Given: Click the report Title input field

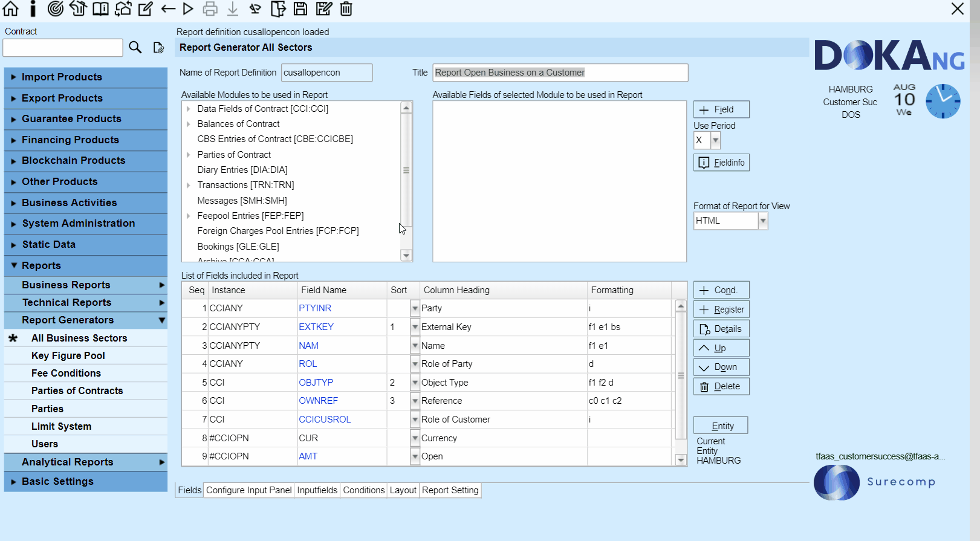Looking at the screenshot, I should pos(560,73).
